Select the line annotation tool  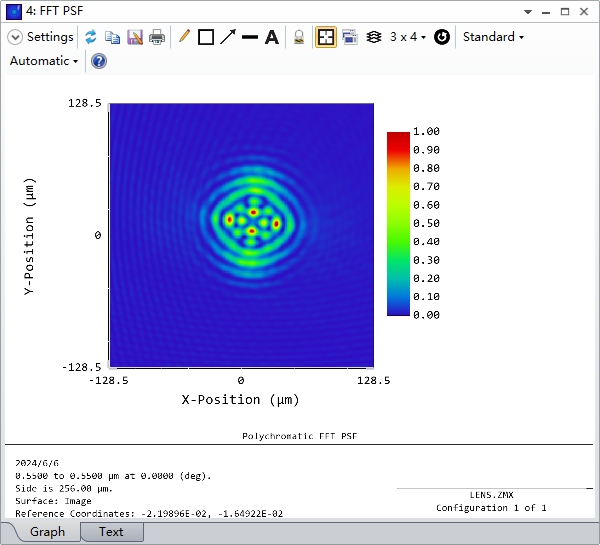point(250,38)
